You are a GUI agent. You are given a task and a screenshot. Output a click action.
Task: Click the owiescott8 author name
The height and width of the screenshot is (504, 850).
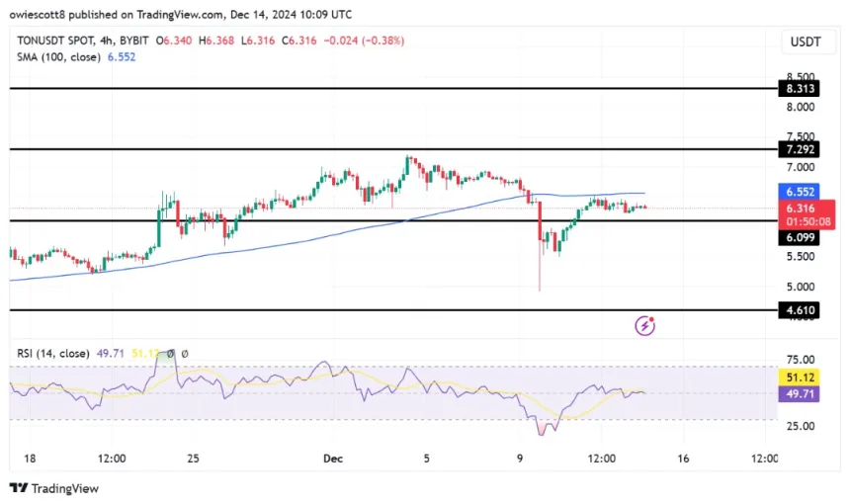point(42,12)
